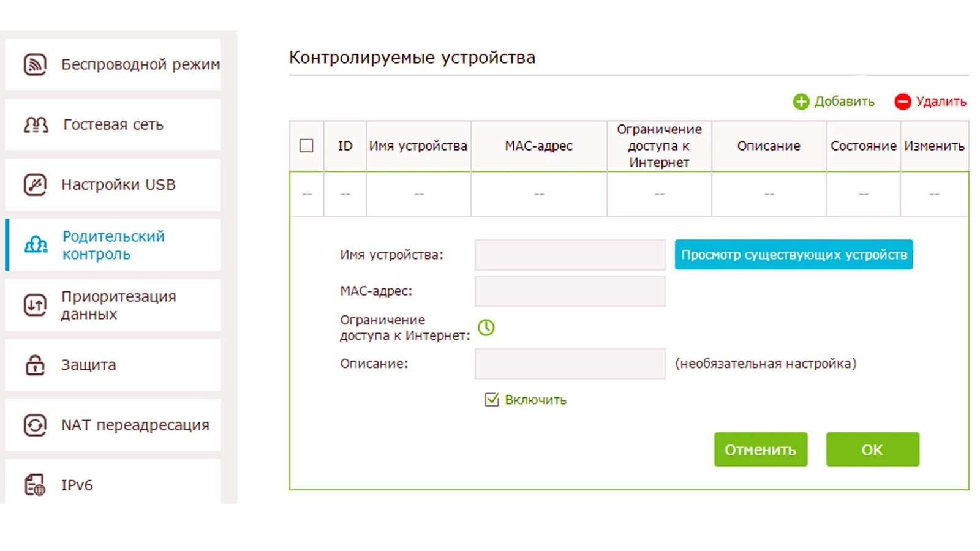The width and height of the screenshot is (980, 551).
Task: Open the NAT переадресация menu item
Action: point(113,425)
